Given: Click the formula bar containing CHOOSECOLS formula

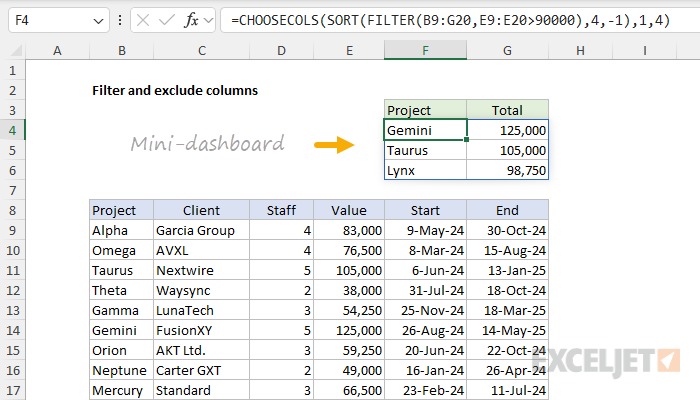Looking at the screenshot, I should 460,21.
